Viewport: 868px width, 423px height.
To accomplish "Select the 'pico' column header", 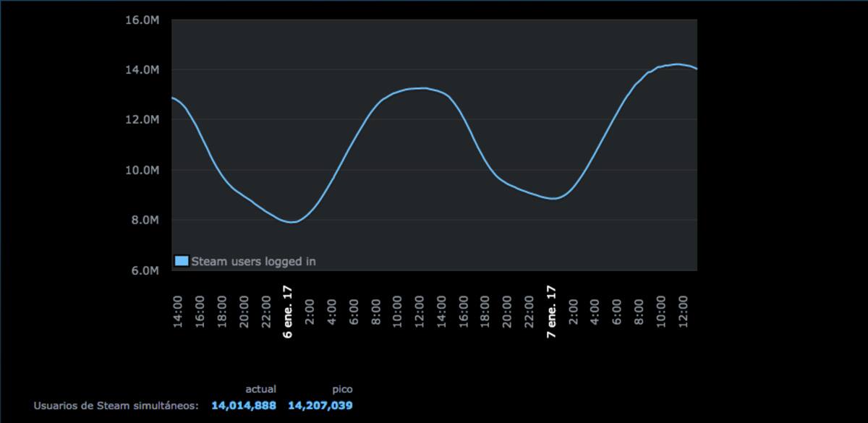I will (342, 389).
